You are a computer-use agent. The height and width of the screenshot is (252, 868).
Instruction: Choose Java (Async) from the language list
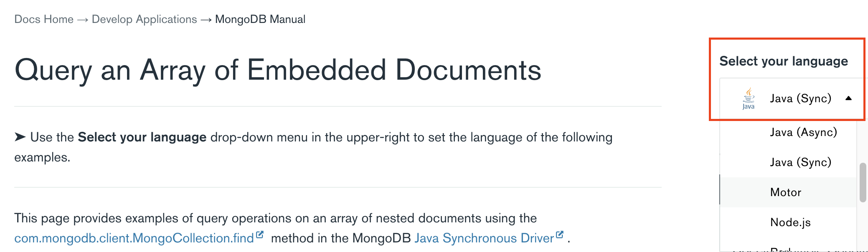click(803, 132)
